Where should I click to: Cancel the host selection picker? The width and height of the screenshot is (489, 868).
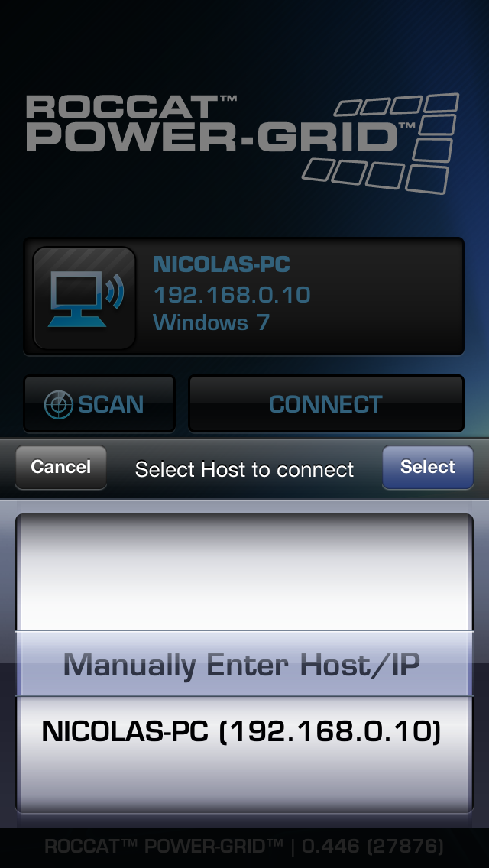[x=61, y=467]
